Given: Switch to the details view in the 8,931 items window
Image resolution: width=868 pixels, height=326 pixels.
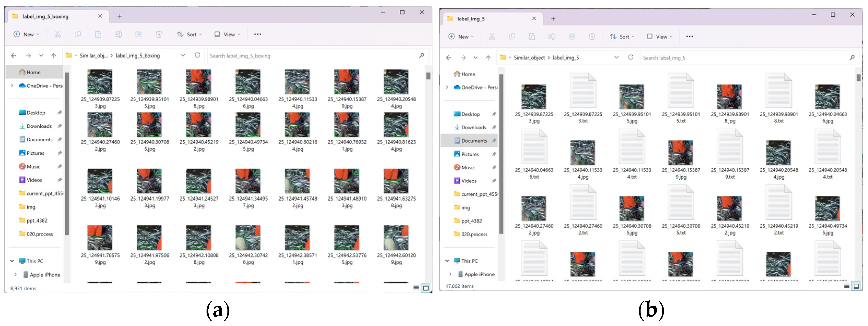Looking at the screenshot, I should point(416,288).
